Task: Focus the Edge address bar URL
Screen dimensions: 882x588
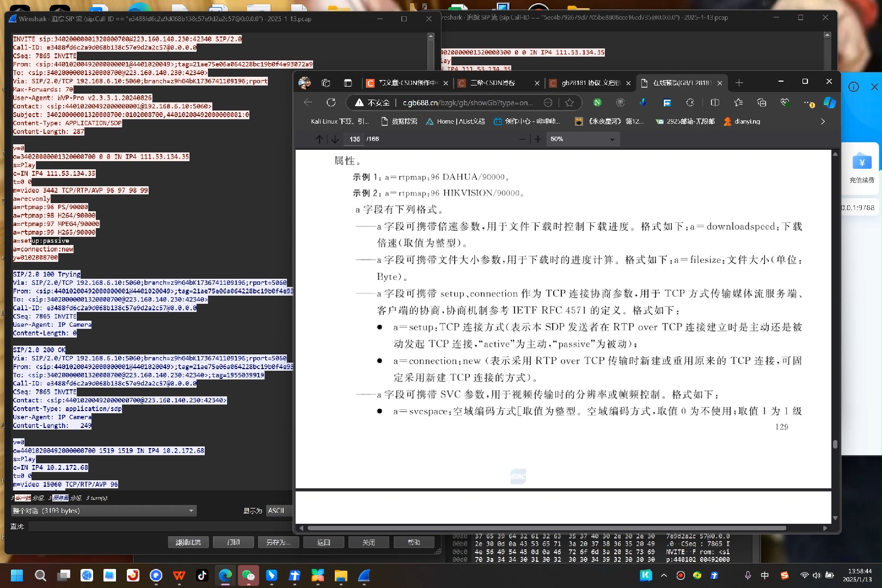Action: click(x=468, y=102)
